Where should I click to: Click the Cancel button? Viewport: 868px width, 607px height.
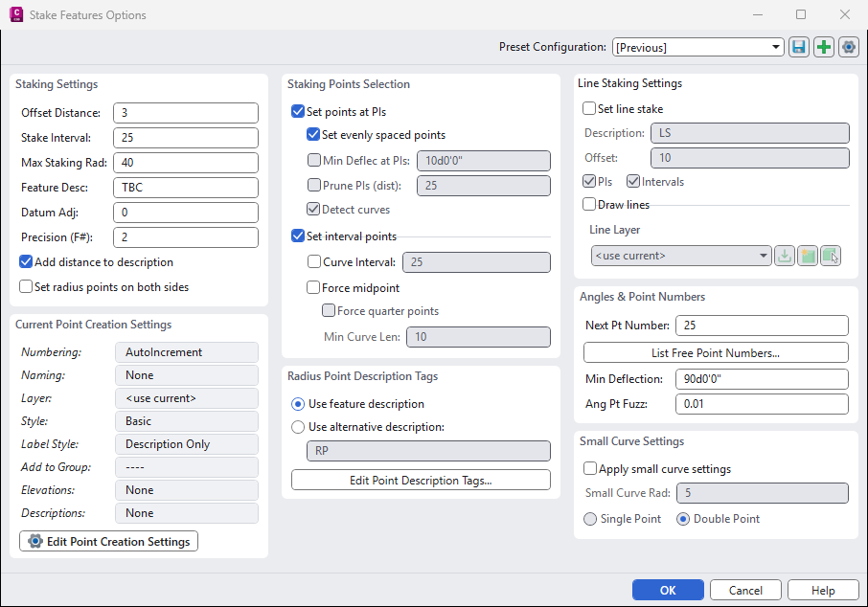[745, 590]
